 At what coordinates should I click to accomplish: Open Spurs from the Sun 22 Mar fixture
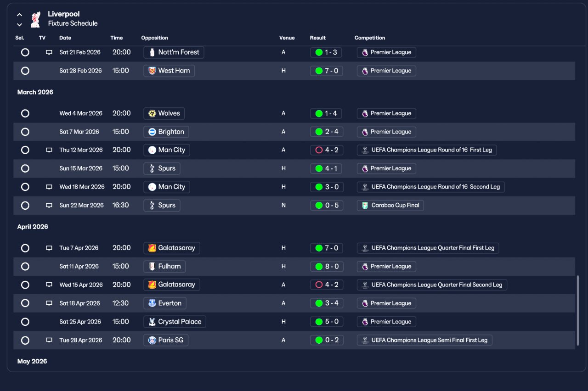[x=162, y=205]
